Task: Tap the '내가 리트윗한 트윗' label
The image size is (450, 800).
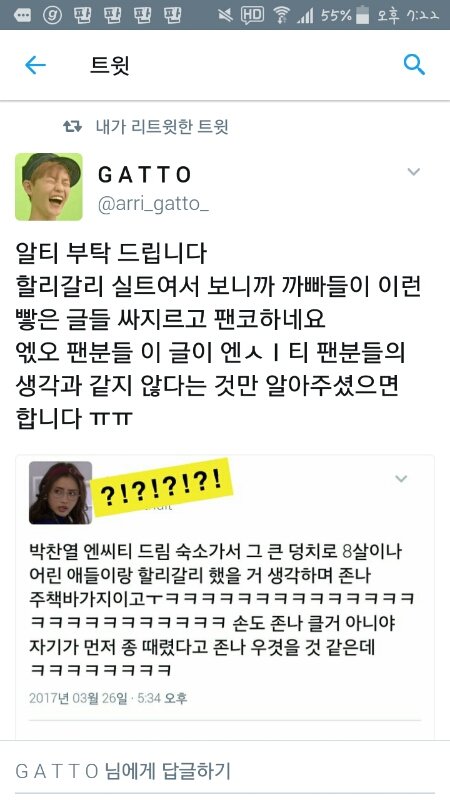Action: (162, 127)
